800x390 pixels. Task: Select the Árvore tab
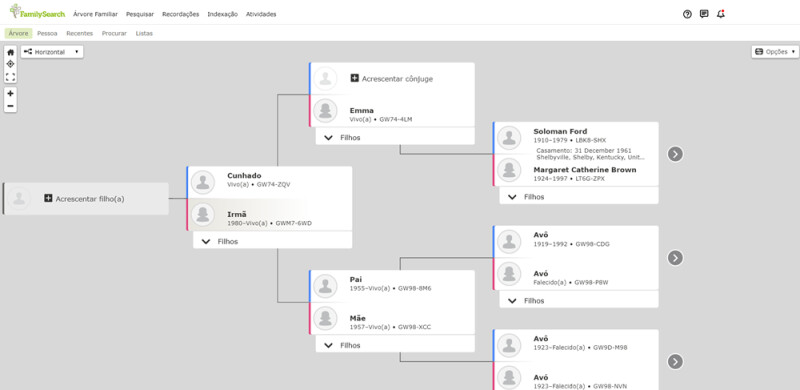(18, 33)
